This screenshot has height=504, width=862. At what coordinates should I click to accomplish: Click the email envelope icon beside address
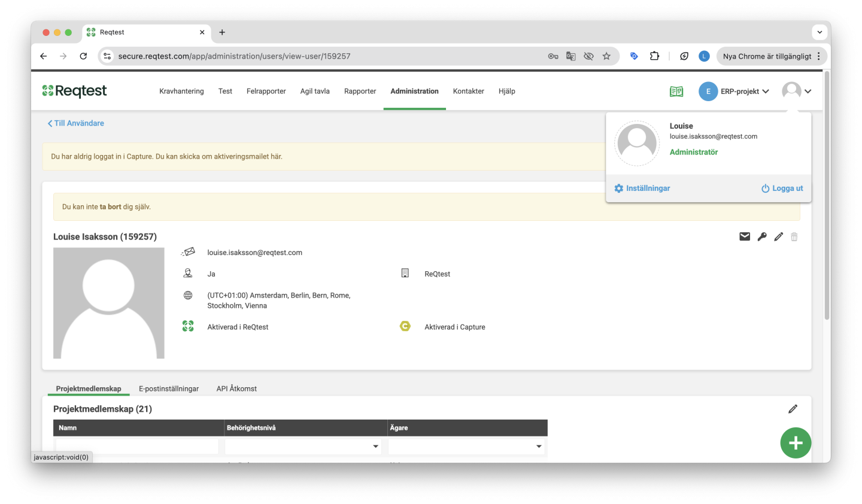click(188, 252)
